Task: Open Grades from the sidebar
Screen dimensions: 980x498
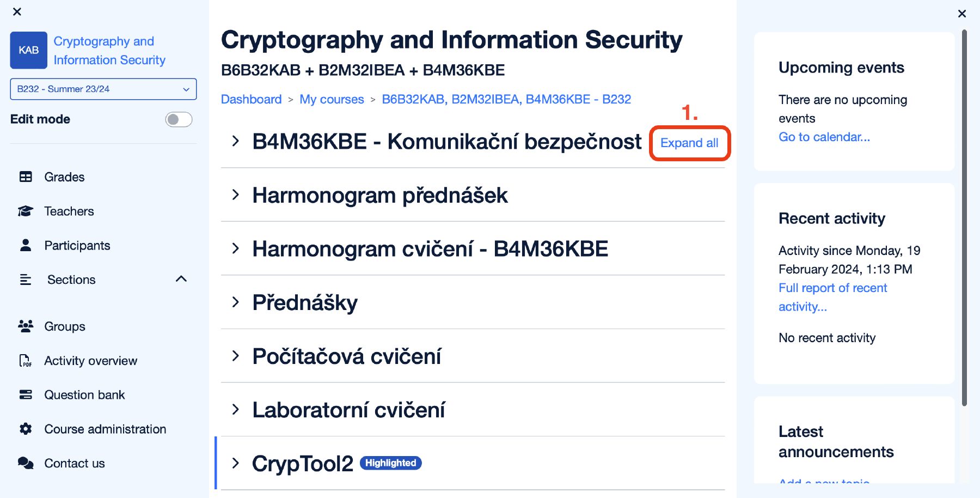Action: tap(64, 177)
